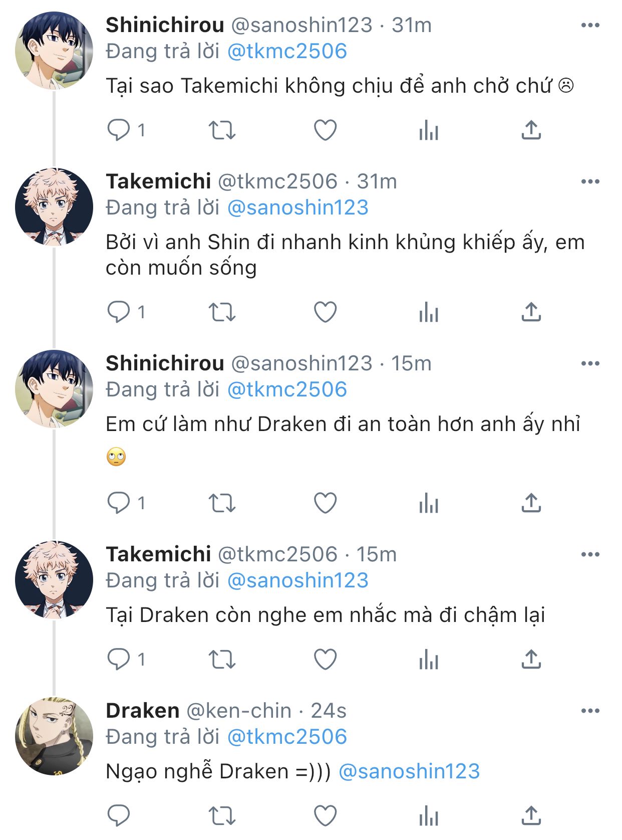Image resolution: width=622 pixels, height=840 pixels.
Task: Like Shinichirou's tweet about Takemichi không chịu
Action: coord(325,130)
